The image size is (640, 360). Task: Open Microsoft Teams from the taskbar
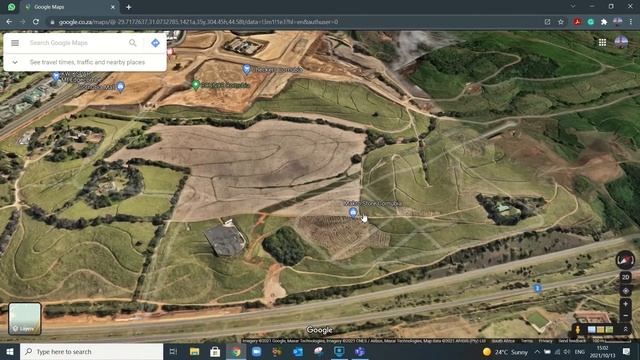click(360, 351)
